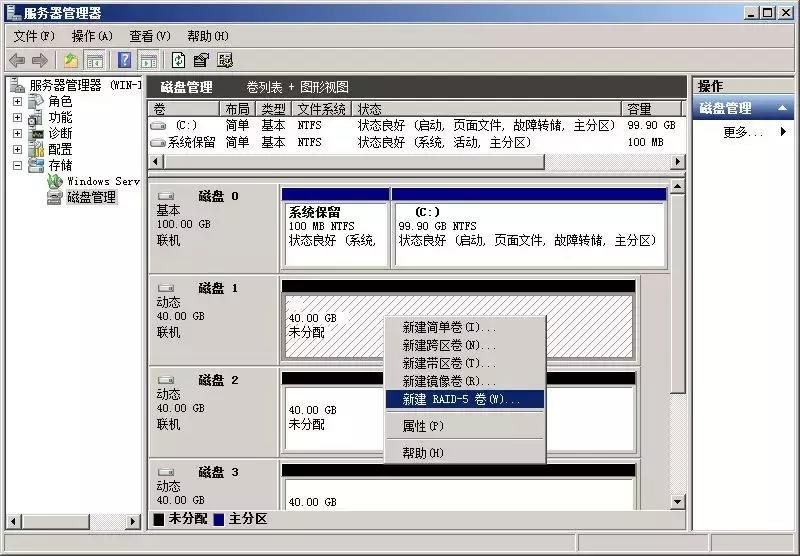Click the Windows Server Backup icon
This screenshot has width=800, height=556.
coord(55,181)
